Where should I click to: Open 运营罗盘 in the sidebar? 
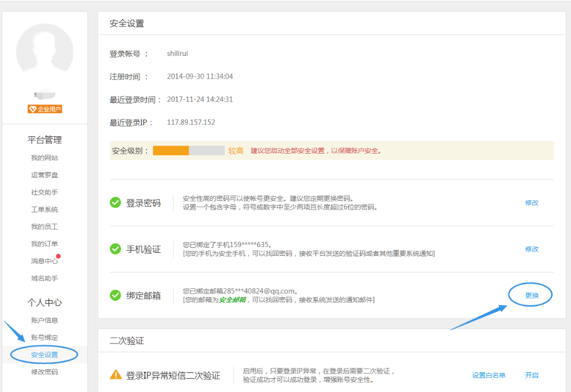pyautogui.click(x=45, y=174)
